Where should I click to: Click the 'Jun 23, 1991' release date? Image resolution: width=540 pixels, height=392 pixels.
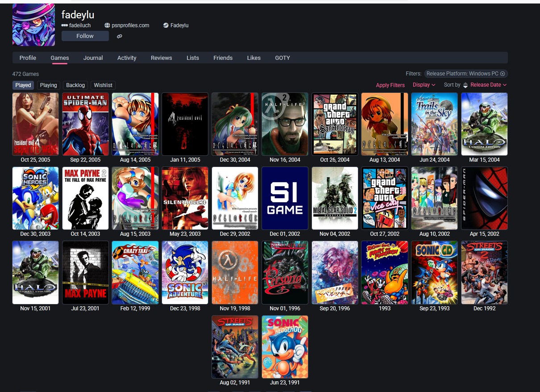(285, 383)
